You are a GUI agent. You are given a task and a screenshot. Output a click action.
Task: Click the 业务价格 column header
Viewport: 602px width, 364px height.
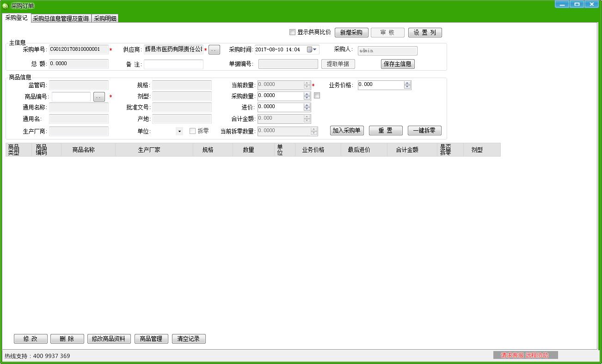(x=319, y=150)
